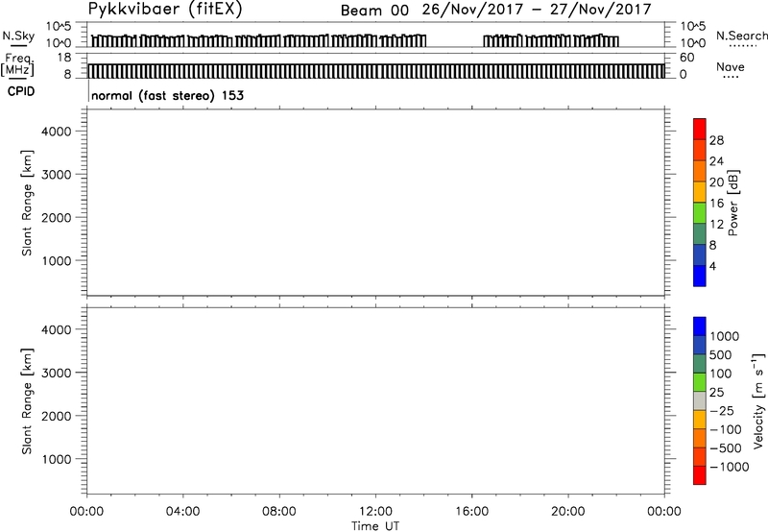Click the 'normal (fast stereo) 153' text
This screenshot has height=532, width=768.
point(167,95)
